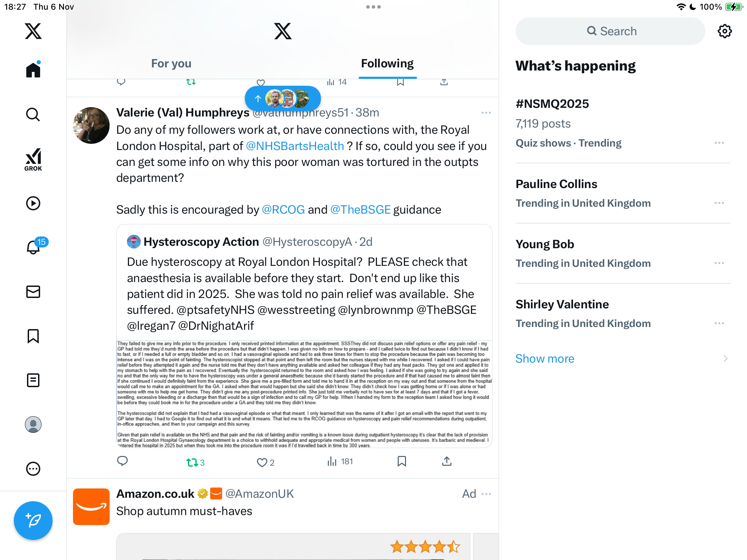This screenshot has height=560, width=747.
Task: Expand Show more trends chevron
Action: point(726,358)
